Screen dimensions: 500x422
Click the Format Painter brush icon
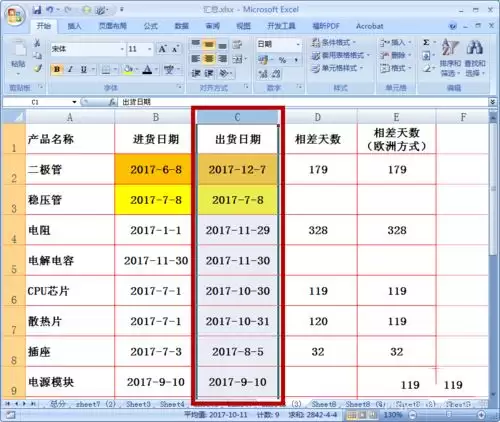tap(38, 68)
